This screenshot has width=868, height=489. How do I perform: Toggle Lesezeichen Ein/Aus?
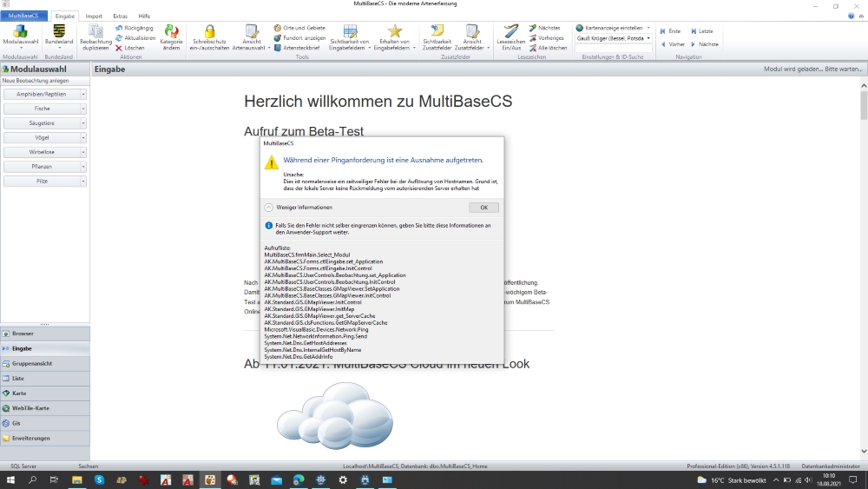point(511,37)
